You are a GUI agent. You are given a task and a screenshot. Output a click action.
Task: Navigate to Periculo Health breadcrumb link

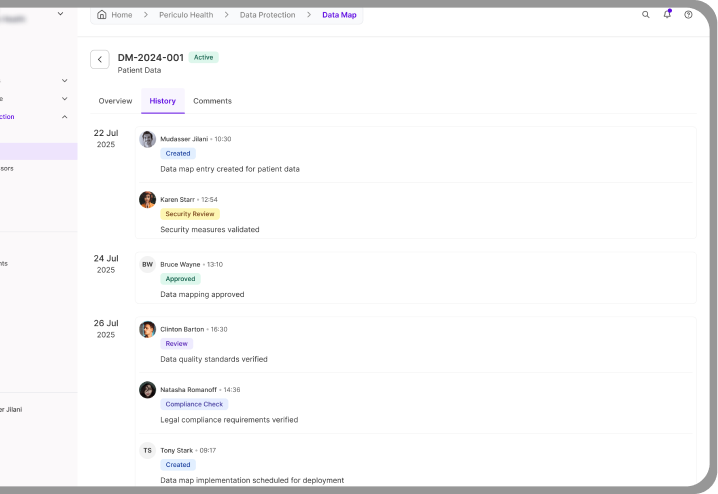point(186,15)
